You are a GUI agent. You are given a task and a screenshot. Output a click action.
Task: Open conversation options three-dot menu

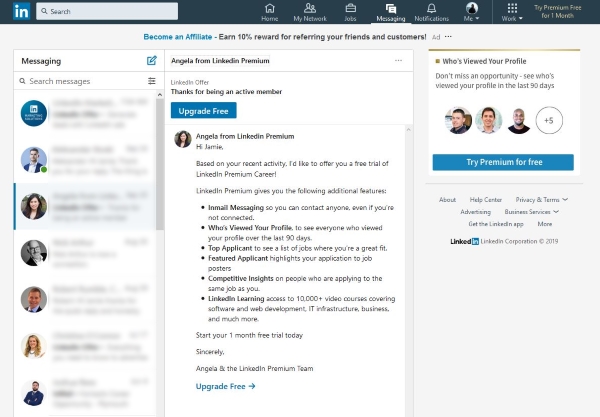(x=398, y=60)
